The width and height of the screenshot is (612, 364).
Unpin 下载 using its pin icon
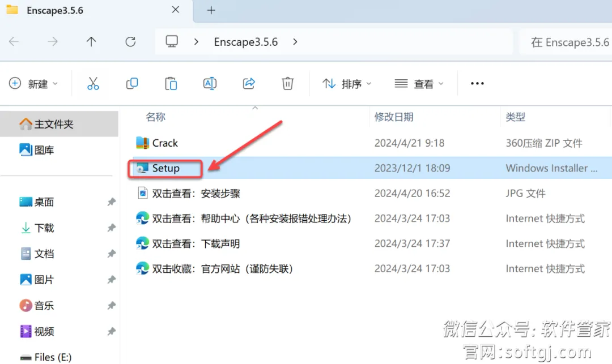click(x=112, y=228)
